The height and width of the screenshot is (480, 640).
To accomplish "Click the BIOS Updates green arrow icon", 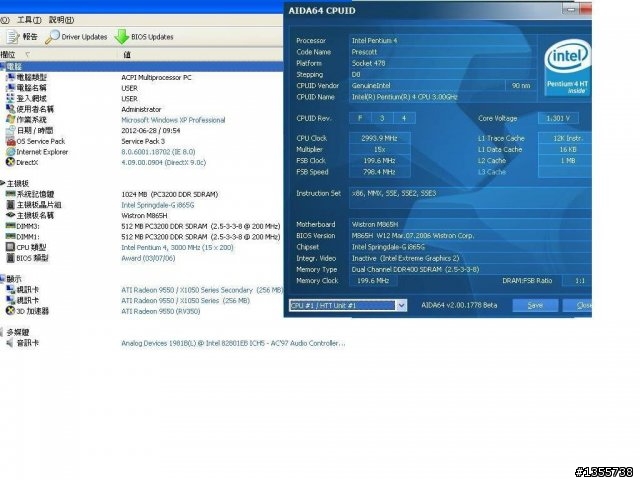I will 122,37.
